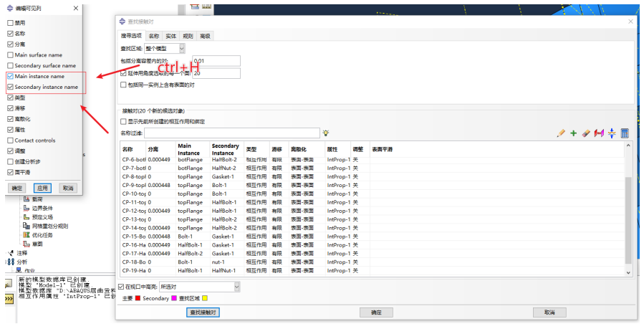This screenshot has width=644, height=329.
Task: Click the Main Instance column header
Action: point(192,150)
